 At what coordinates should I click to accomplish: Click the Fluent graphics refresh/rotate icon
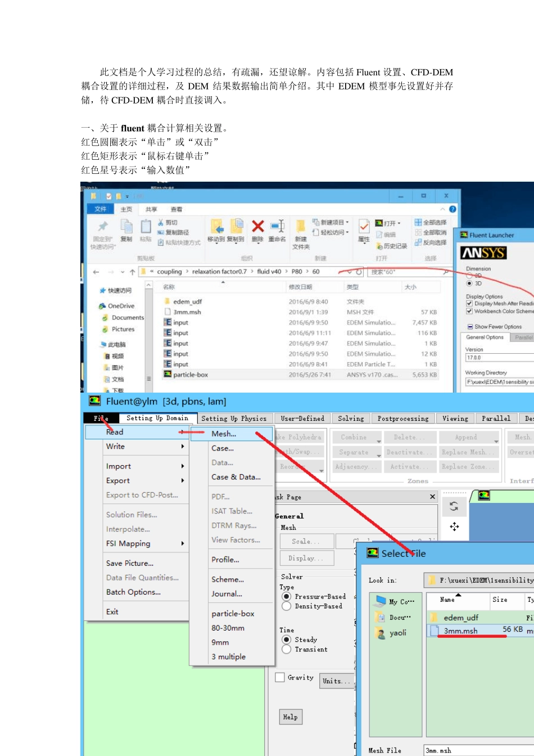(454, 507)
